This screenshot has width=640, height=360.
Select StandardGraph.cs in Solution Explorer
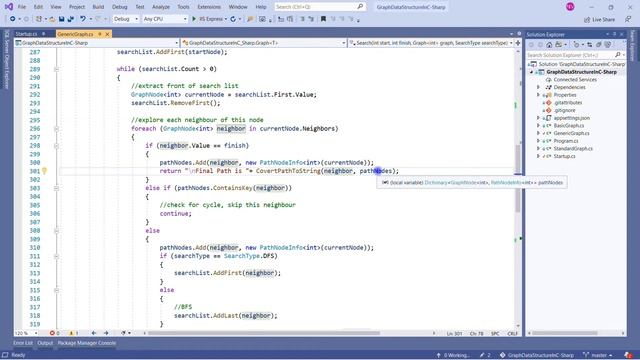click(573, 149)
